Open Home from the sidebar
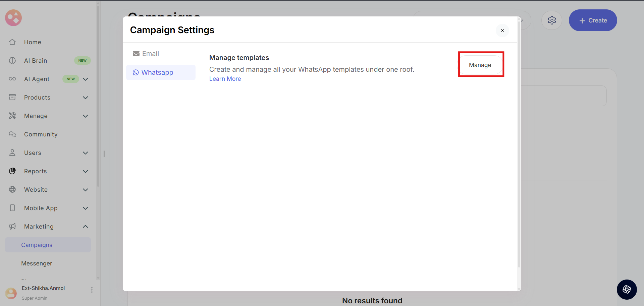644x306 pixels. [x=33, y=42]
